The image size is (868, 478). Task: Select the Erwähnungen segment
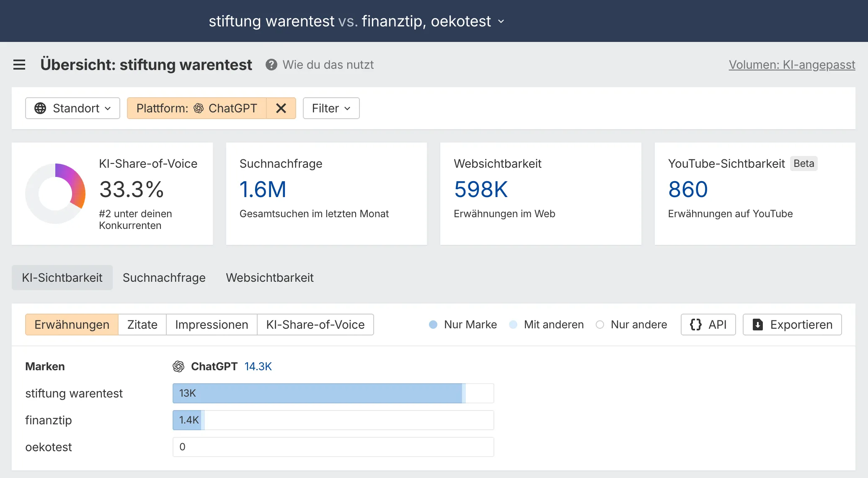(72, 325)
